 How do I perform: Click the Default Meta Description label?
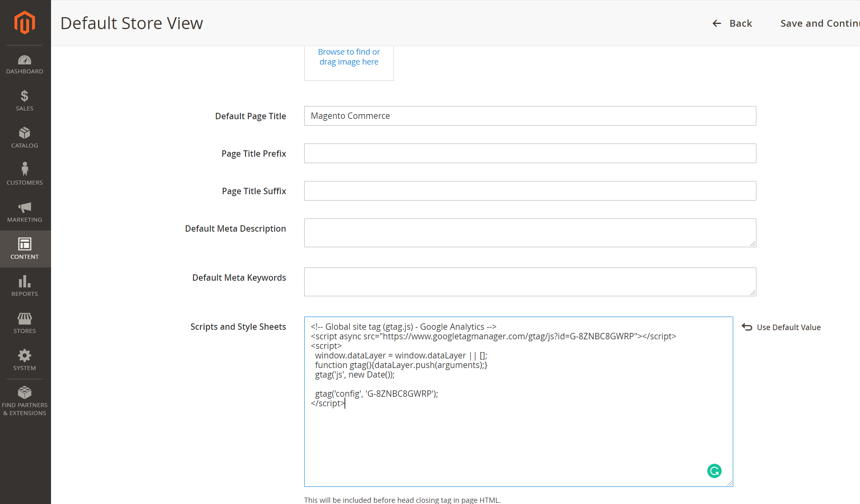235,228
